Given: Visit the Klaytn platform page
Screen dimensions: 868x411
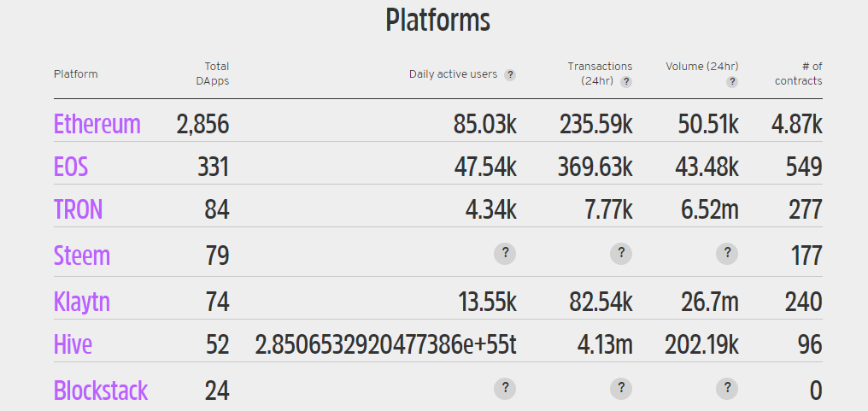Looking at the screenshot, I should tap(81, 301).
